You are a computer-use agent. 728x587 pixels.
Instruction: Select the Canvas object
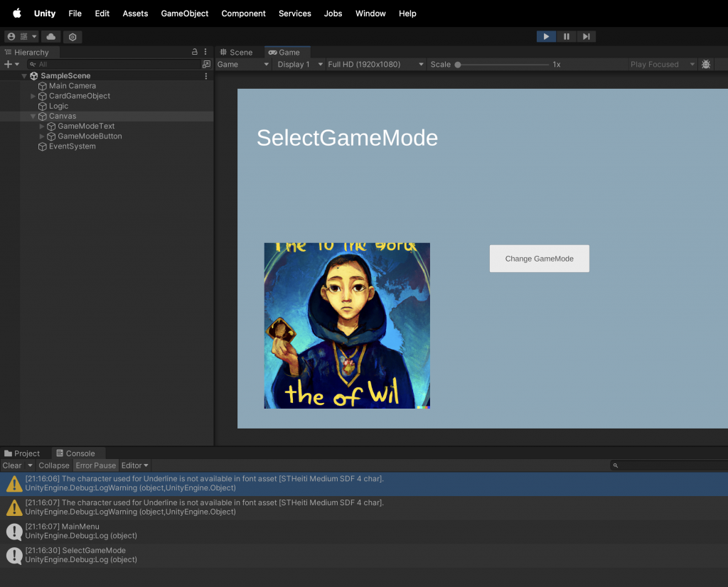click(x=63, y=116)
